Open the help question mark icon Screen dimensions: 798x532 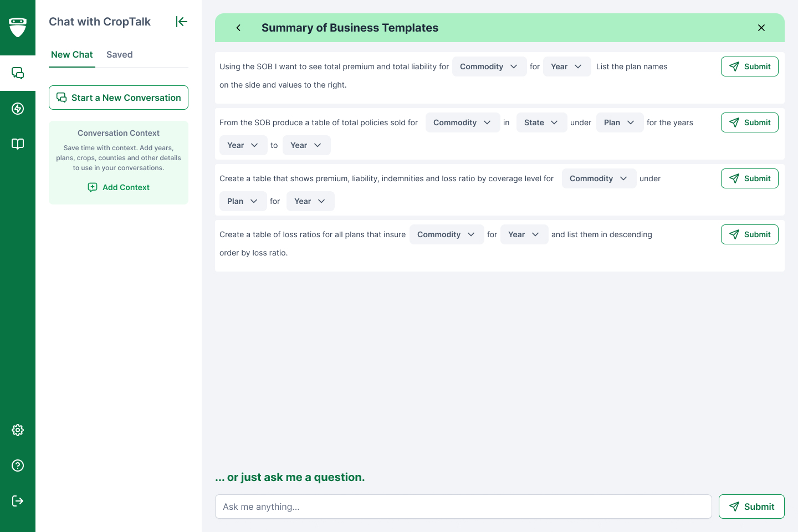click(x=18, y=465)
